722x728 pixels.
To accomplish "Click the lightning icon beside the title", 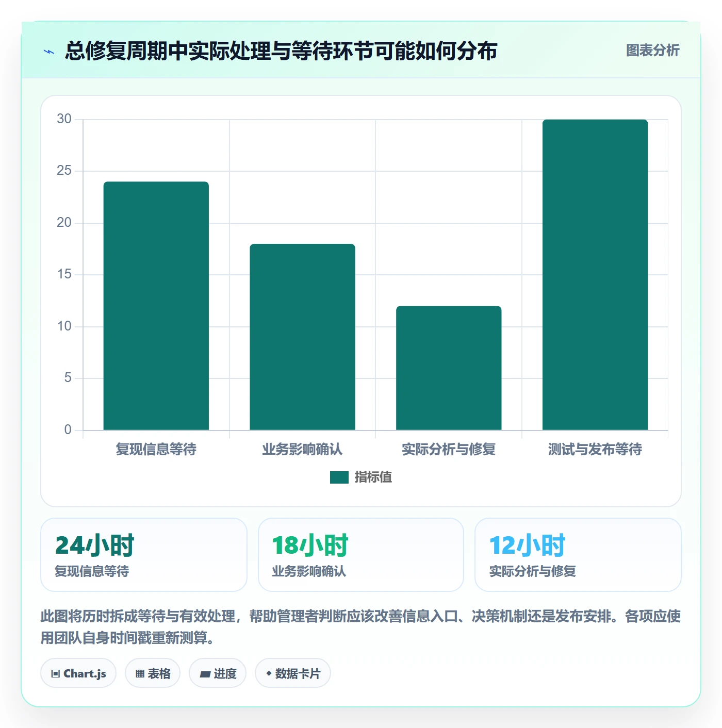I will point(49,52).
